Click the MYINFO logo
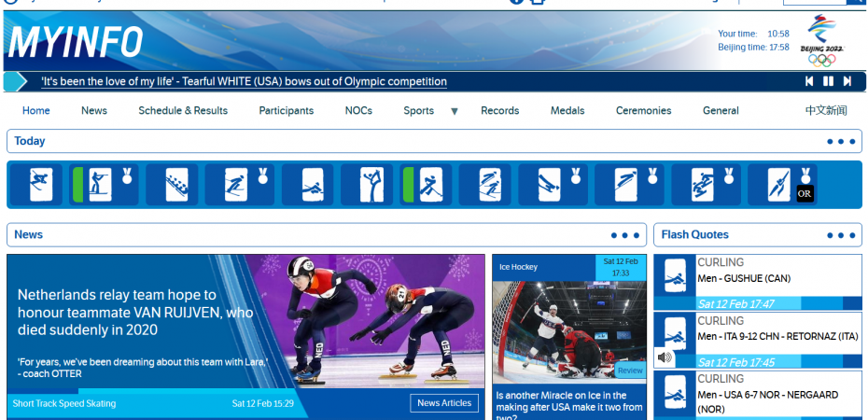This screenshot has width=868, height=420. point(76,42)
